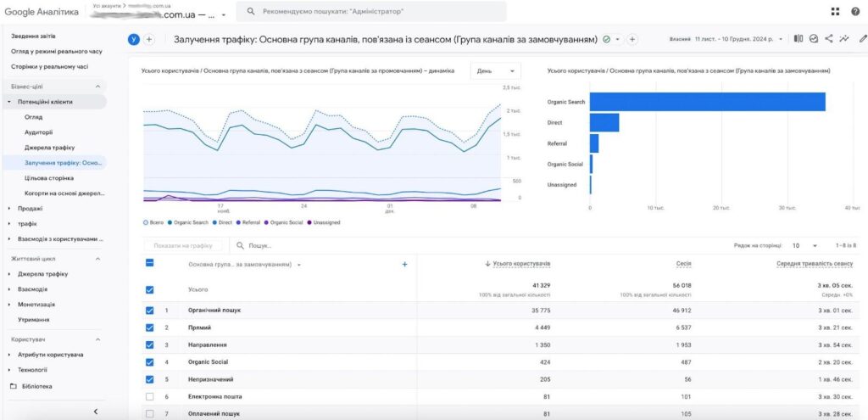Click the pencil icon to customize report
Image resolution: width=868 pixels, height=420 pixels.
[862, 39]
